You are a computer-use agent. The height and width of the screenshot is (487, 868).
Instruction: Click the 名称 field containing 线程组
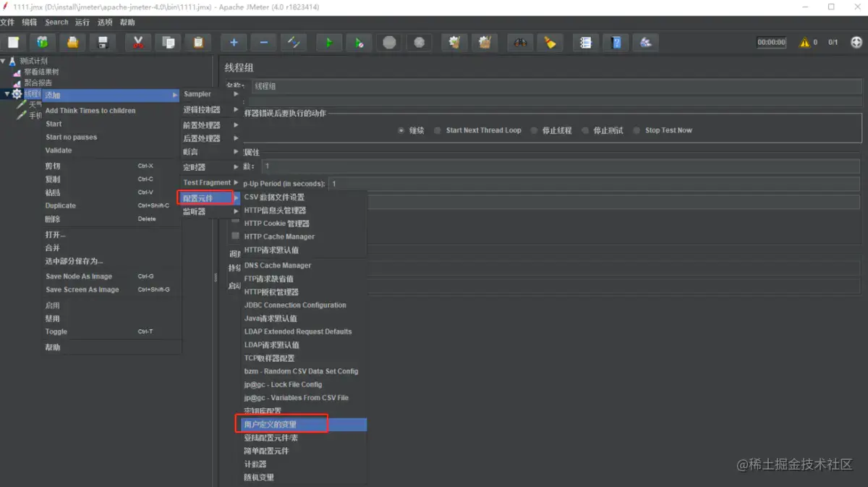pos(556,86)
